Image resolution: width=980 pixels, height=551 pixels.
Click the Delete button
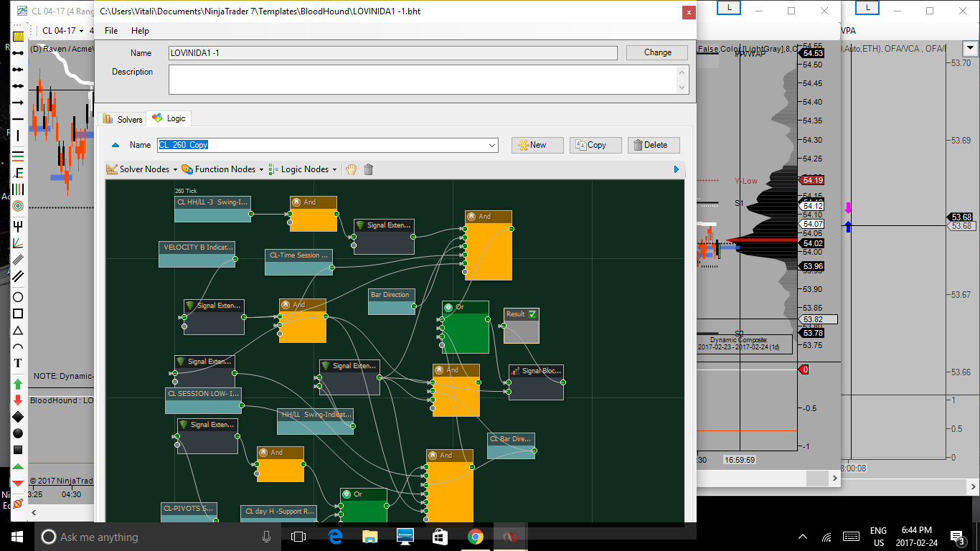(654, 145)
